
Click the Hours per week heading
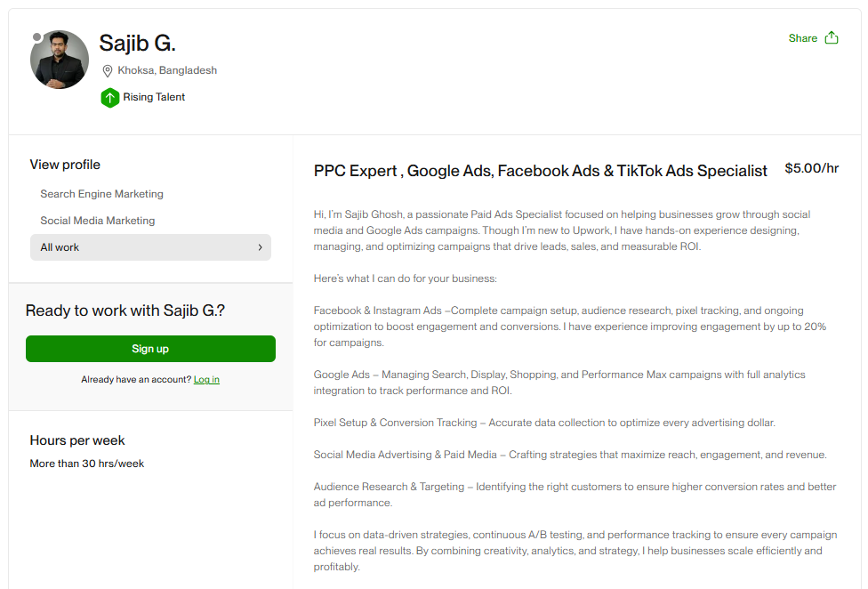[x=77, y=440]
